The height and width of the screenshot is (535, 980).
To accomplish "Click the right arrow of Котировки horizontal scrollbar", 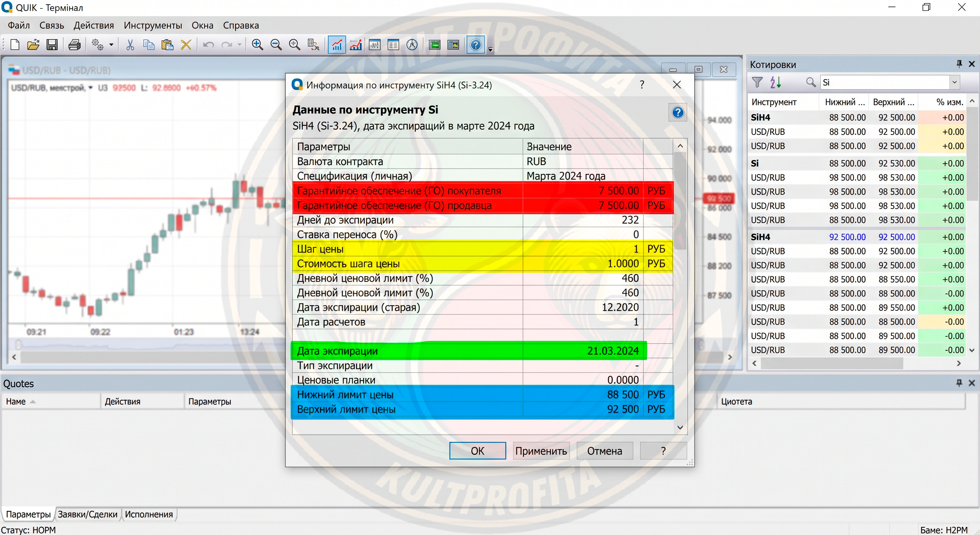I will click(x=959, y=364).
